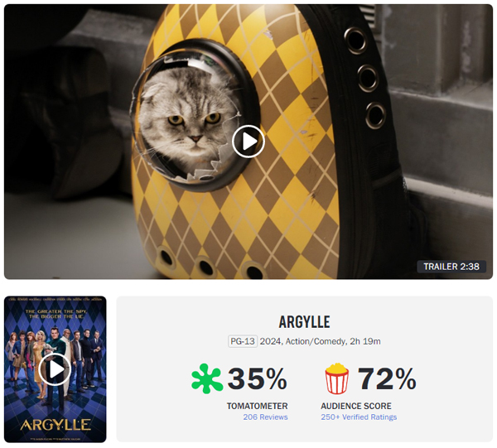The width and height of the screenshot is (497, 448).
Task: Click the green splat Tomatometer icon
Action: point(207,379)
